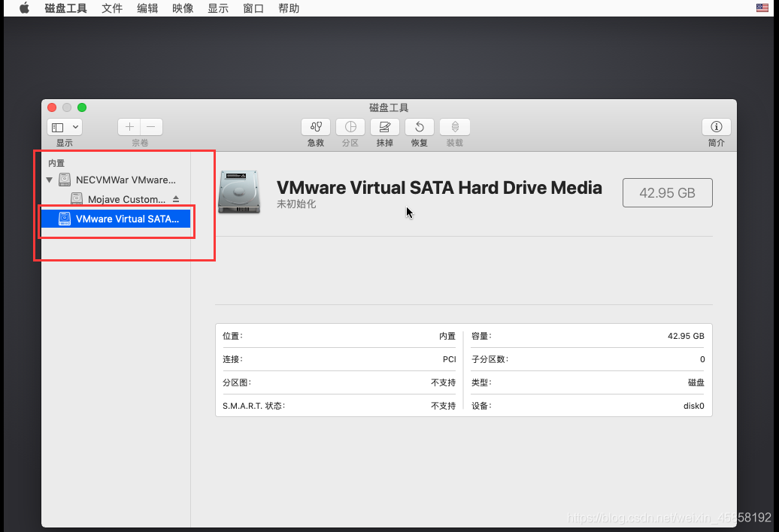Image resolution: width=779 pixels, height=532 pixels.
Task: Click the 设备 value disk0
Action: coord(693,406)
